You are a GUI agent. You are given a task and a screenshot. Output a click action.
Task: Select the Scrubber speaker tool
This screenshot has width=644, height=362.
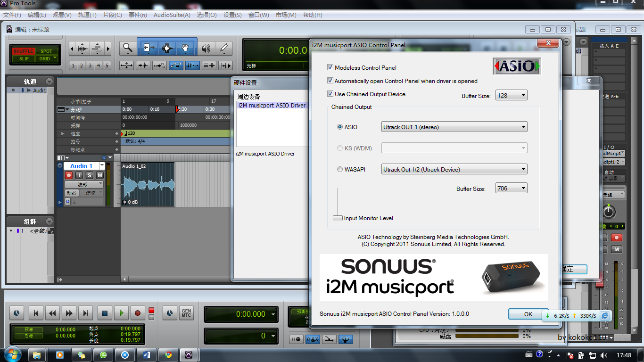pyautogui.click(x=206, y=48)
